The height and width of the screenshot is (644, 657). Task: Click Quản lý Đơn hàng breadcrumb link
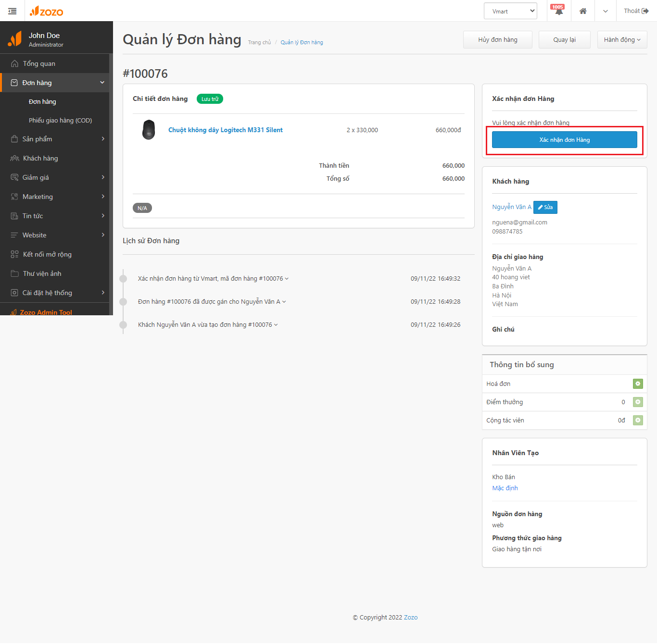(302, 42)
